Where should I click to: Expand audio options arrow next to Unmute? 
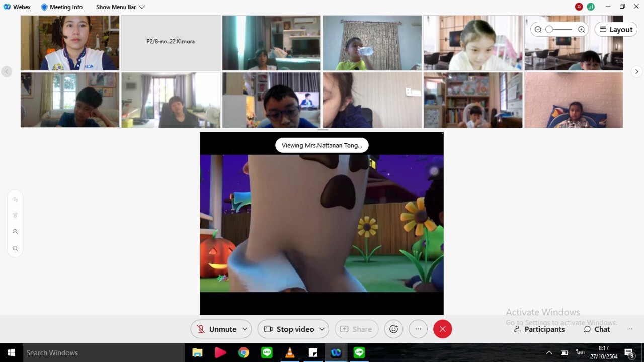pos(245,329)
